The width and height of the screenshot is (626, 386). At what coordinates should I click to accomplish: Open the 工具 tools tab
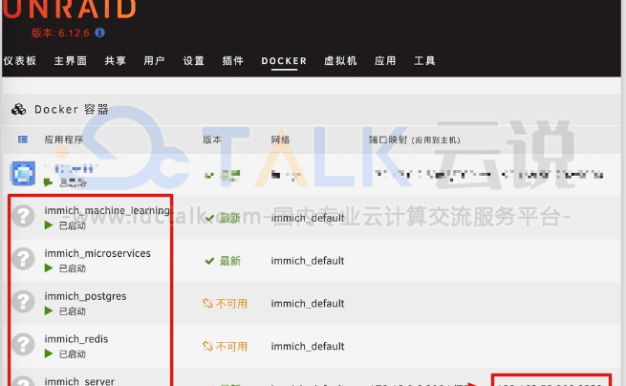(424, 61)
